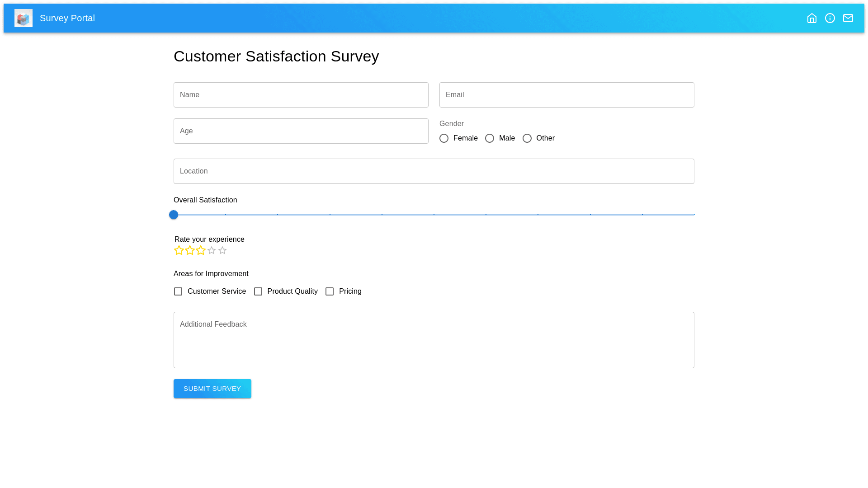Click the home icon in header

click(x=811, y=18)
